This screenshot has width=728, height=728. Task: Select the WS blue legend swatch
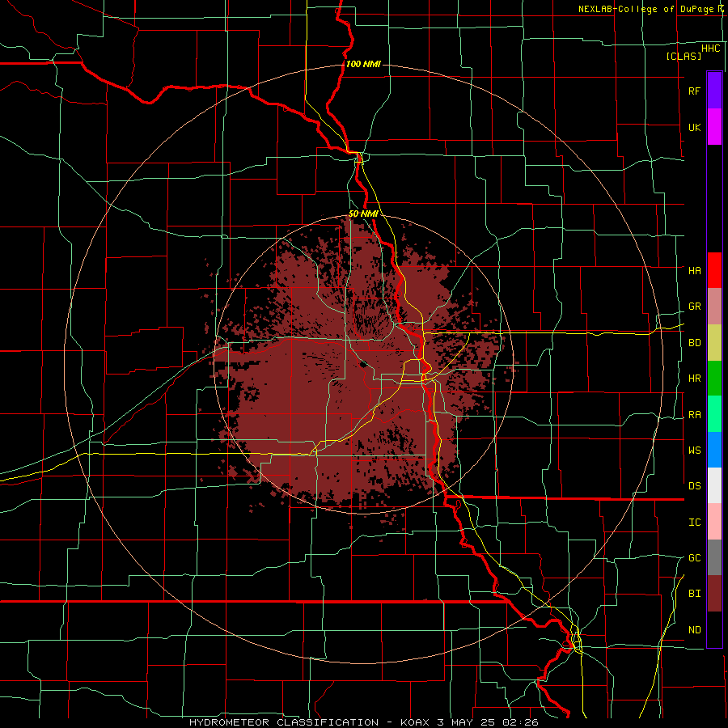pos(714,450)
